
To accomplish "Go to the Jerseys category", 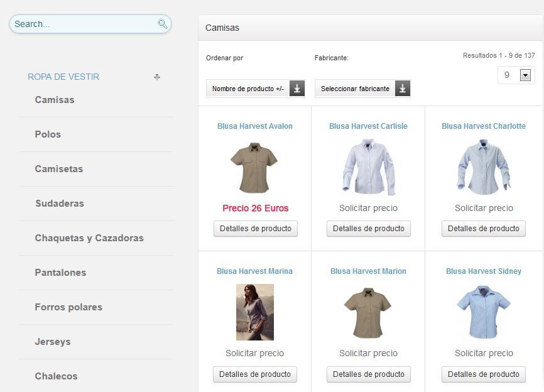I will click(x=53, y=342).
